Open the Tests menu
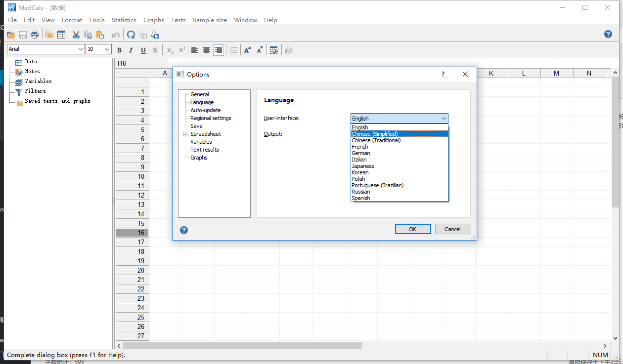The height and width of the screenshot is (364, 623). click(178, 20)
